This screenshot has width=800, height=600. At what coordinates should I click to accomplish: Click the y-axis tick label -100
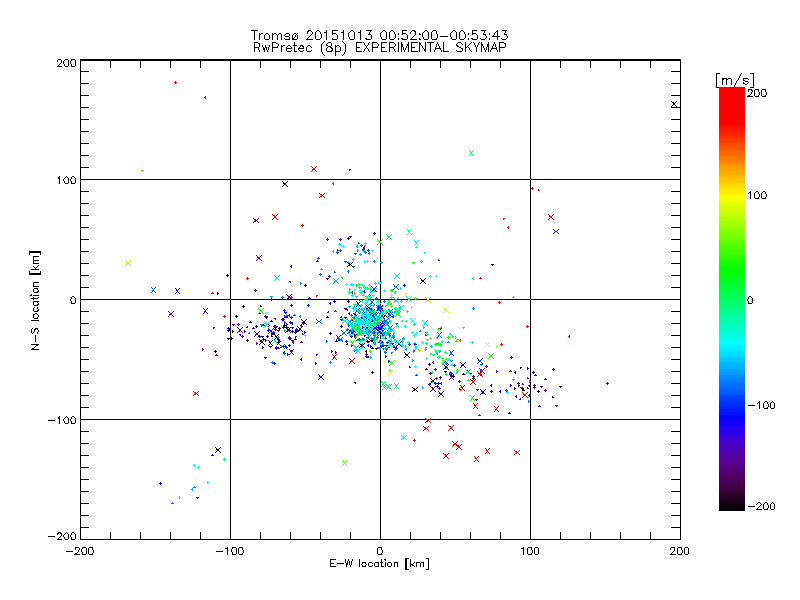coord(62,420)
